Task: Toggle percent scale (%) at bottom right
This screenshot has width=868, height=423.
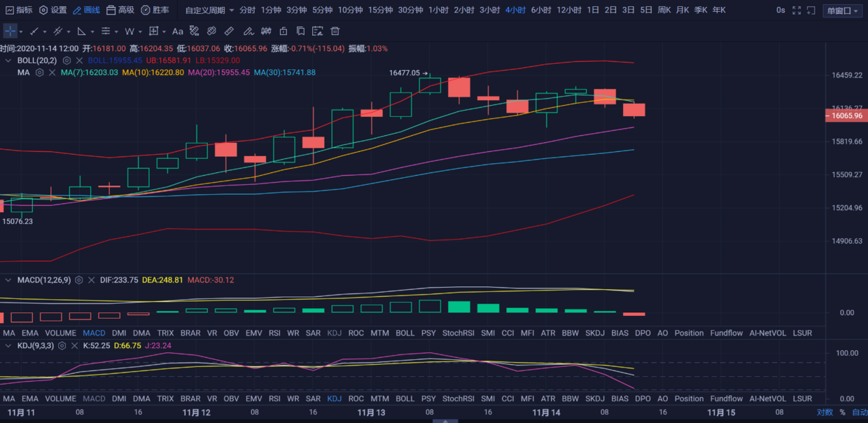Action: tap(842, 412)
